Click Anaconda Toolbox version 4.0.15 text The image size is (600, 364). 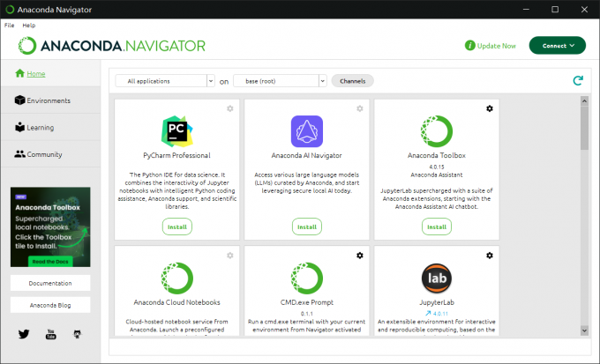click(x=437, y=167)
